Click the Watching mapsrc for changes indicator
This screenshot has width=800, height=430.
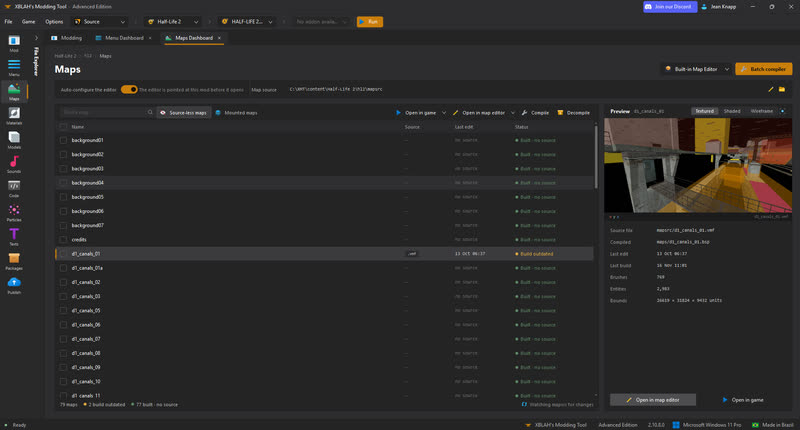point(558,404)
